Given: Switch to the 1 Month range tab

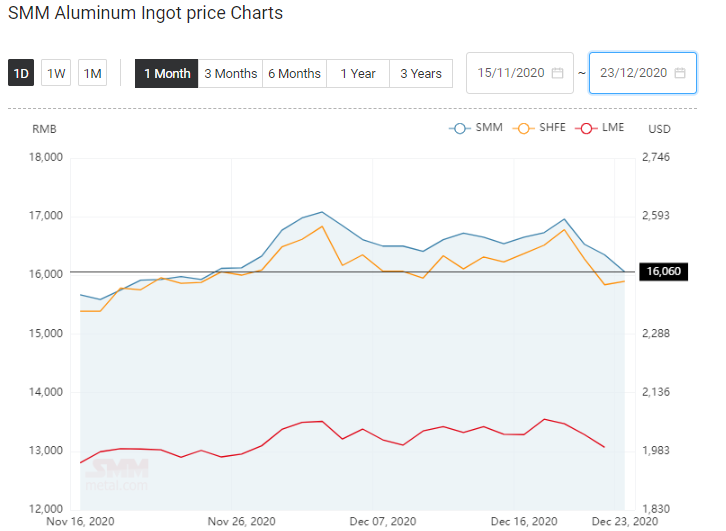Looking at the screenshot, I should coord(167,73).
